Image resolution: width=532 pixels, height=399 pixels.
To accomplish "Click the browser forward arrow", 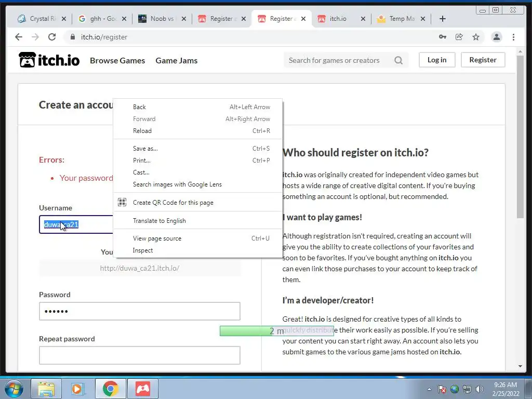I will (35, 37).
